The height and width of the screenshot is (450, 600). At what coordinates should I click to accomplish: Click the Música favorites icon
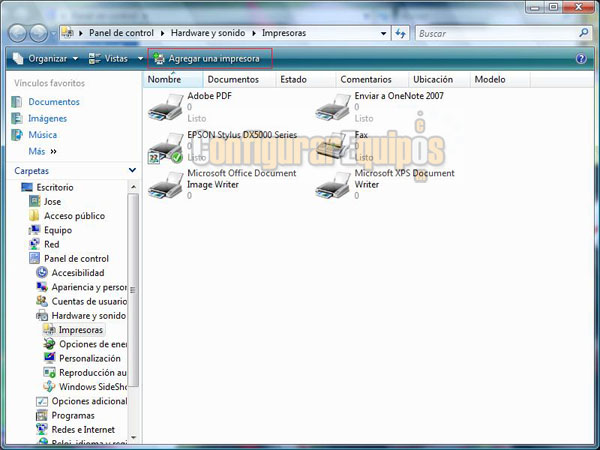17,135
